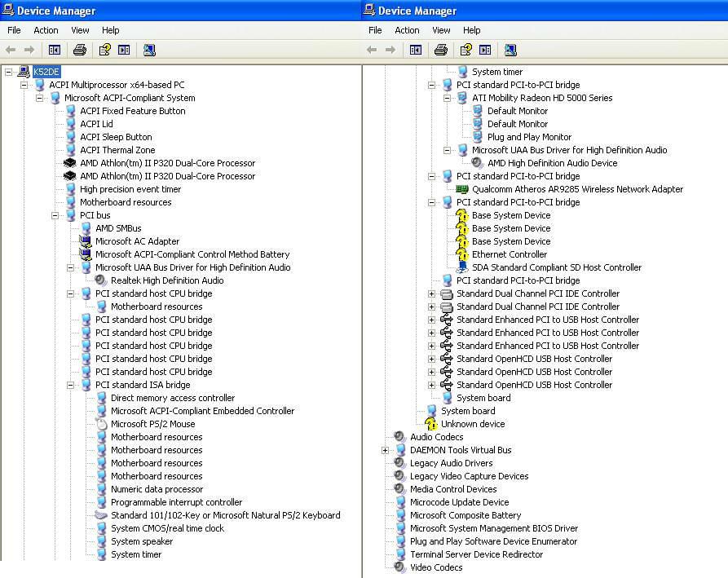Click the Realtek High Definition Audio speaker icon
This screenshot has height=578, width=728.
coord(101,280)
